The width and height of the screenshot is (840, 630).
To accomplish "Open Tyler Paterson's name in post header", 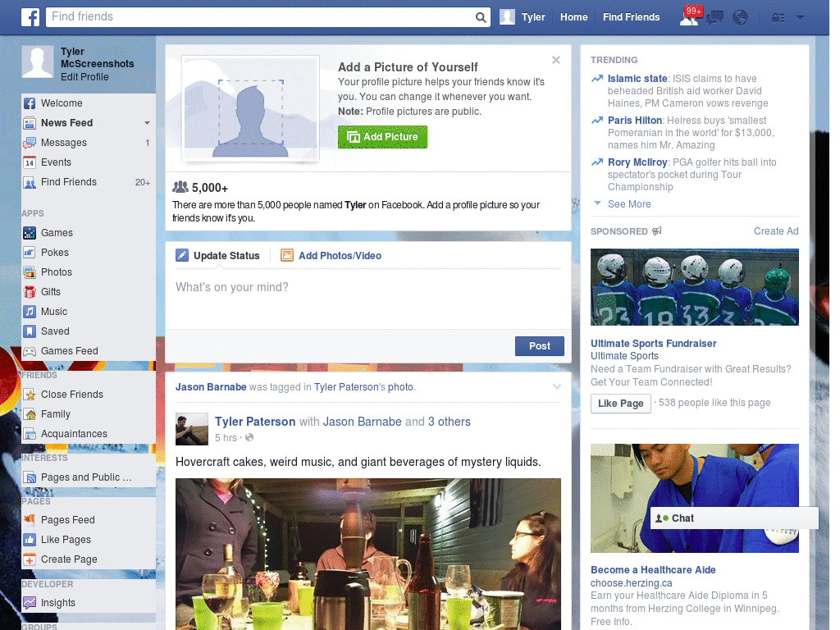I will [x=255, y=422].
